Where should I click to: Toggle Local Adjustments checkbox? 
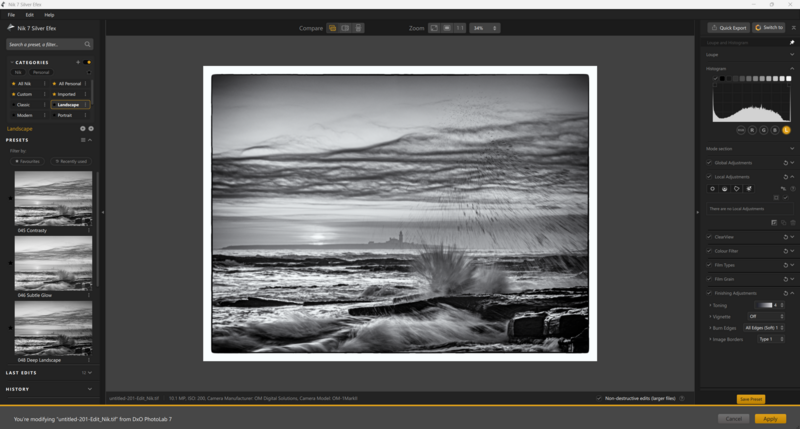click(709, 176)
